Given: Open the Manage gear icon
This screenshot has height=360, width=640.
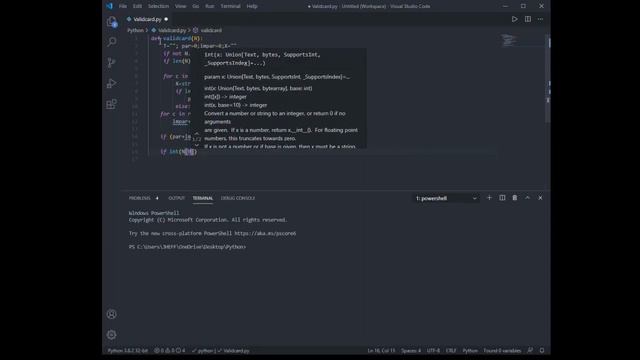Looking at the screenshot, I should (111, 335).
